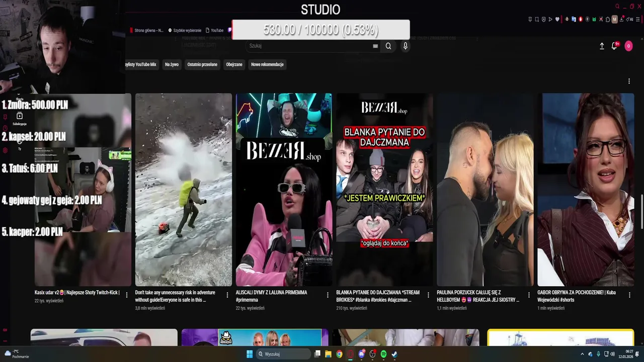The height and width of the screenshot is (362, 644).
Task: Open OBS Studio from taskbar
Action: tap(372, 354)
